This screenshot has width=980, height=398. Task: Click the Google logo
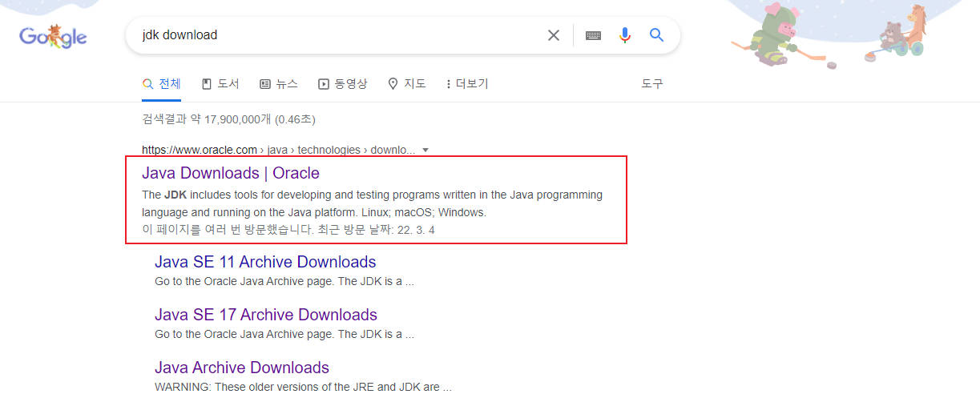(53, 36)
